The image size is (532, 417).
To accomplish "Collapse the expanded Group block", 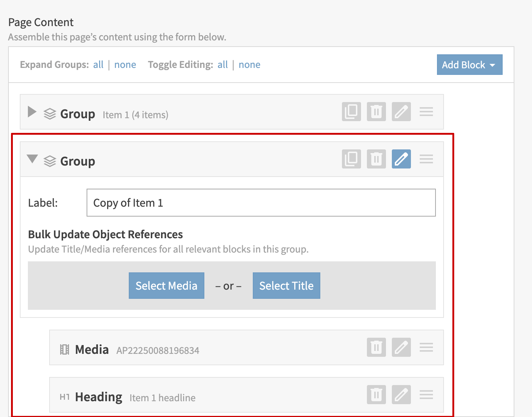I will point(32,159).
